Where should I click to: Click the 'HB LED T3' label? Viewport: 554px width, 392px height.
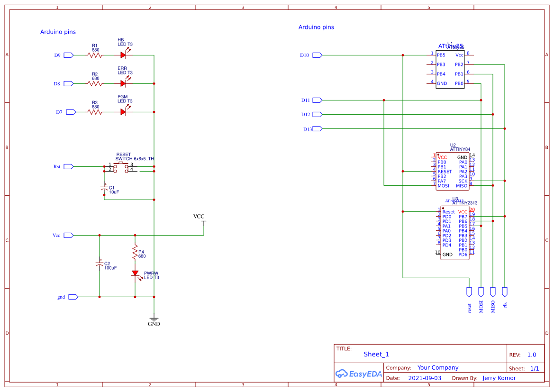click(x=125, y=42)
